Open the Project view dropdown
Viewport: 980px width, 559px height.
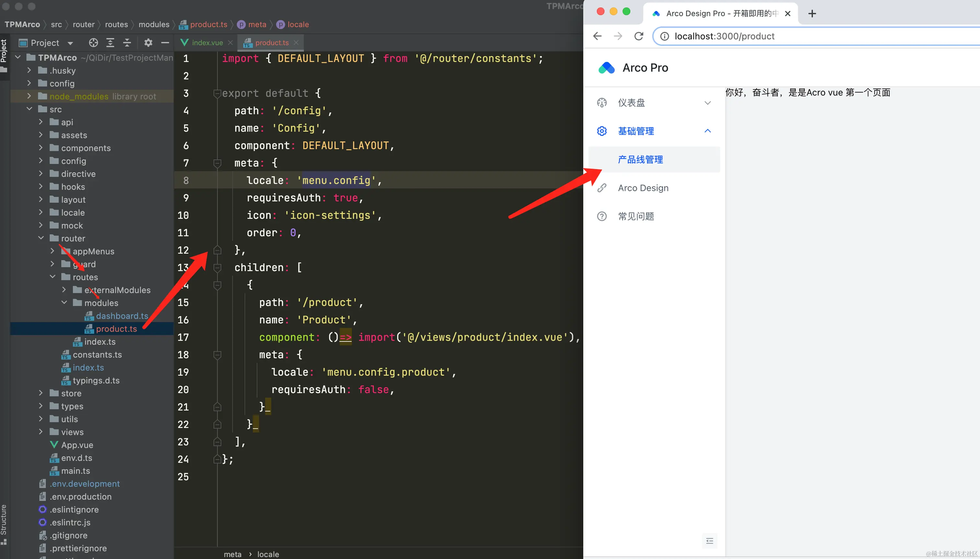70,43
